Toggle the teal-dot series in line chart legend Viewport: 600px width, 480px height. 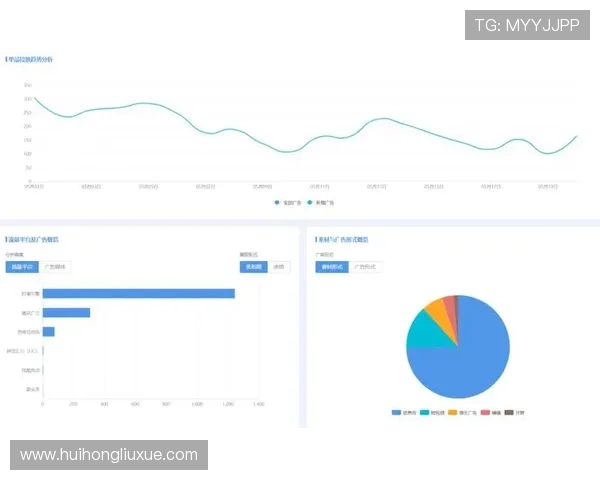click(x=311, y=202)
